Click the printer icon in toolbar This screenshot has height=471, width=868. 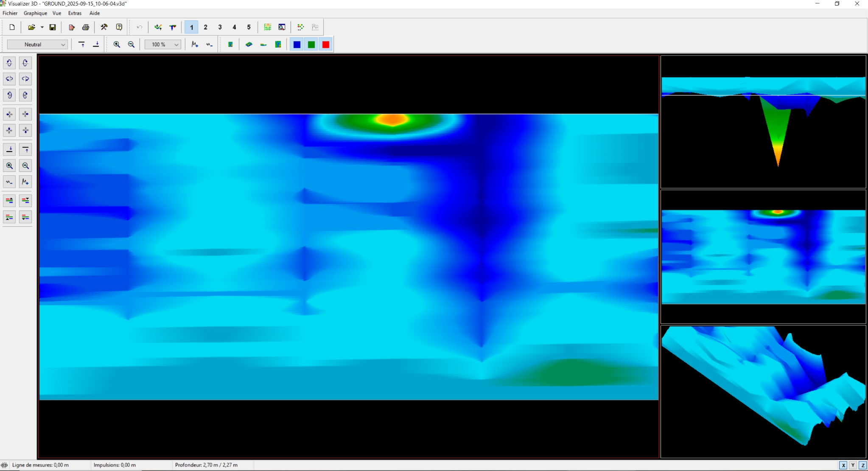(86, 27)
